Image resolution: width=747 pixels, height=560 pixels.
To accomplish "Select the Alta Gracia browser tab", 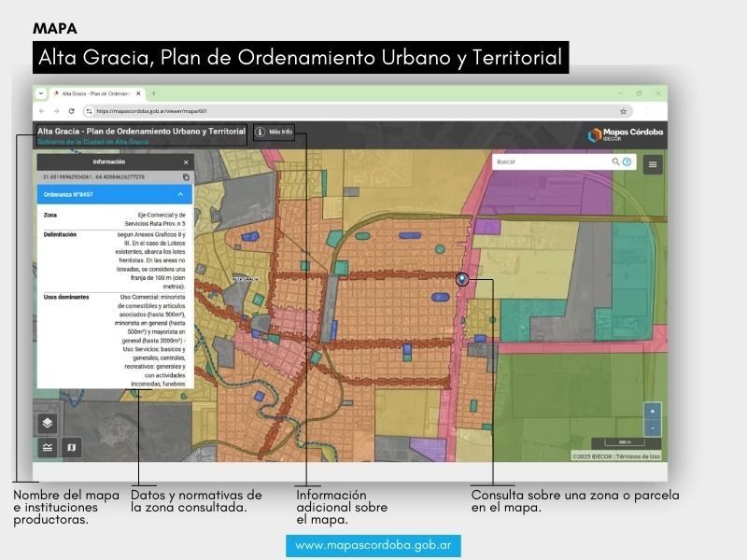I will 93,93.
